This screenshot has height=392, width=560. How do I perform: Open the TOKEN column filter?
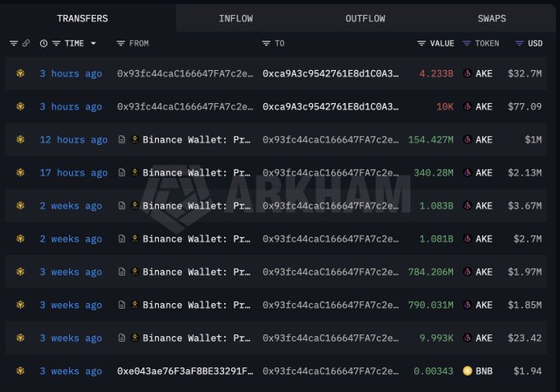click(x=466, y=44)
